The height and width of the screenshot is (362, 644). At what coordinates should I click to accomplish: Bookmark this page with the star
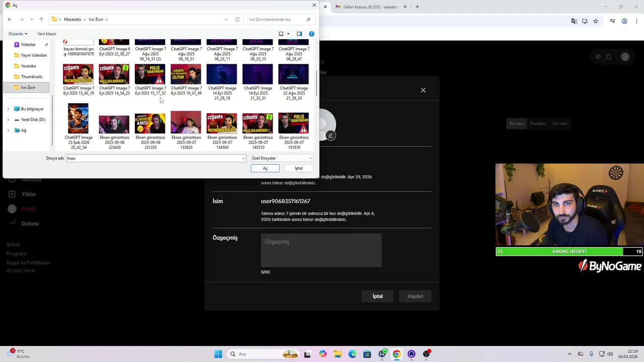[x=596, y=21]
